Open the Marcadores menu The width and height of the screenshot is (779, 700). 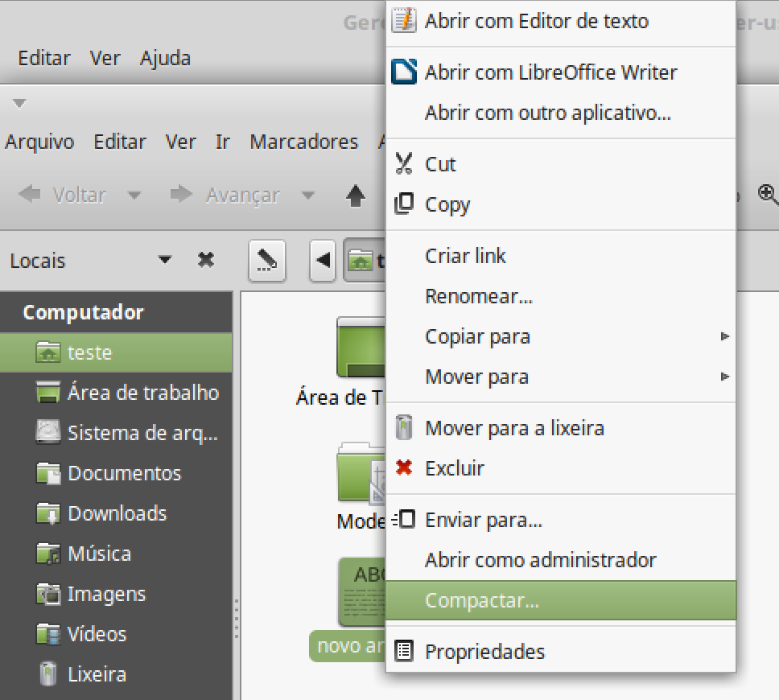tap(303, 142)
